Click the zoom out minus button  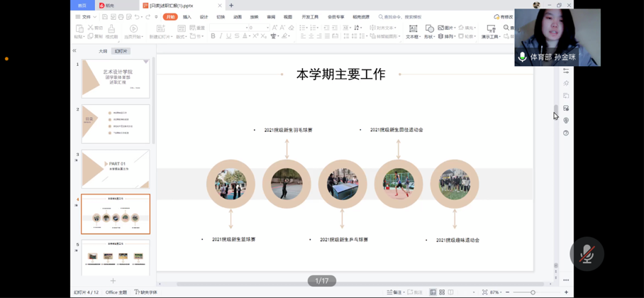coord(508,292)
